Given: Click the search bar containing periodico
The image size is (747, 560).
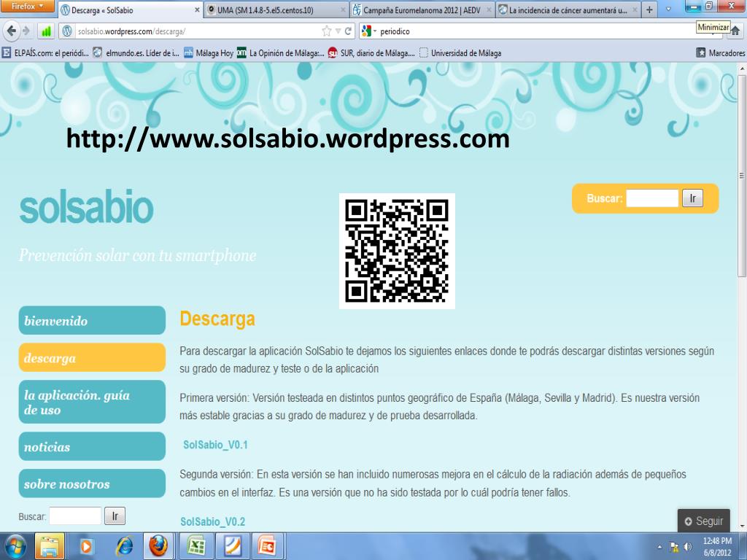Looking at the screenshot, I should pos(533,31).
